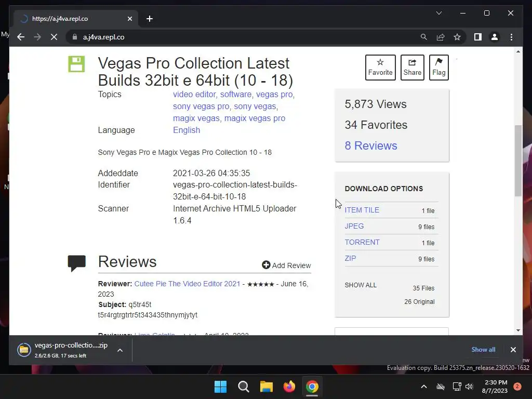Open Windows taskbar Search
Screen dimensions: 532x399
pos(243,387)
